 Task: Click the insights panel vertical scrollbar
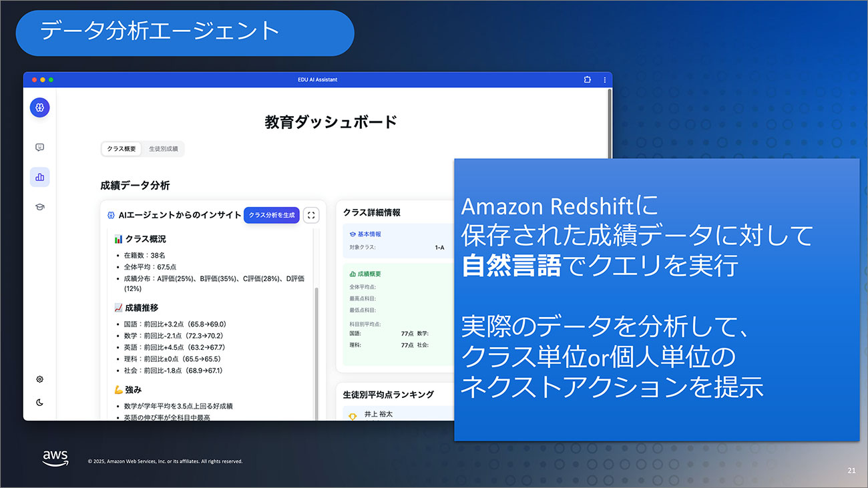pyautogui.click(x=316, y=334)
